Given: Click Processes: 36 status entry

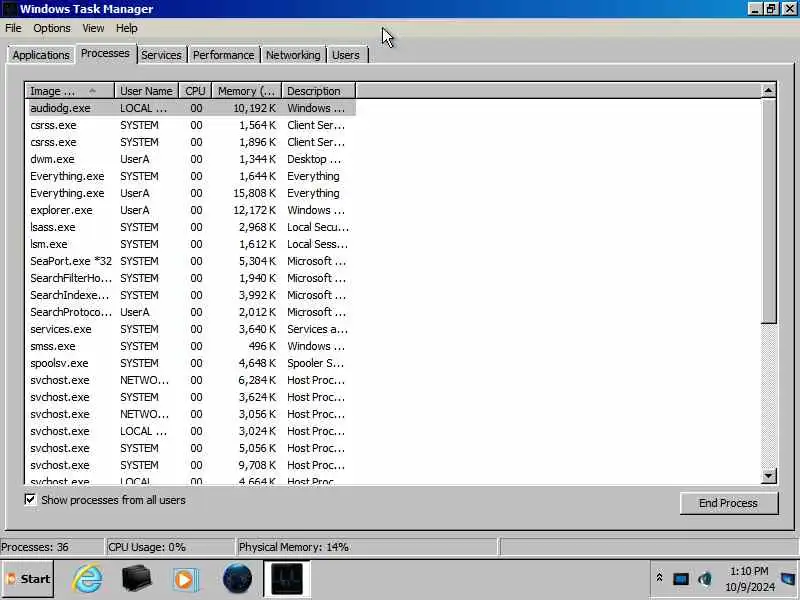Looking at the screenshot, I should click(52, 547).
